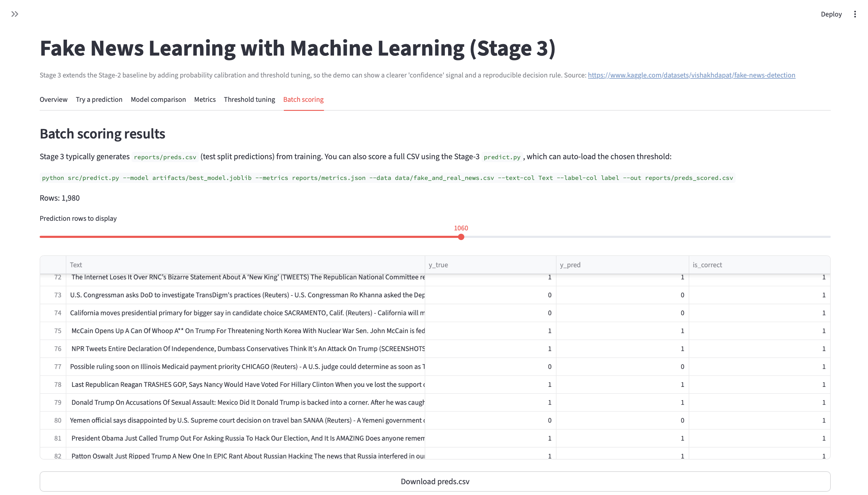Screen dimensions: 868x495
Task: Click the y_true column header
Action: (438, 265)
